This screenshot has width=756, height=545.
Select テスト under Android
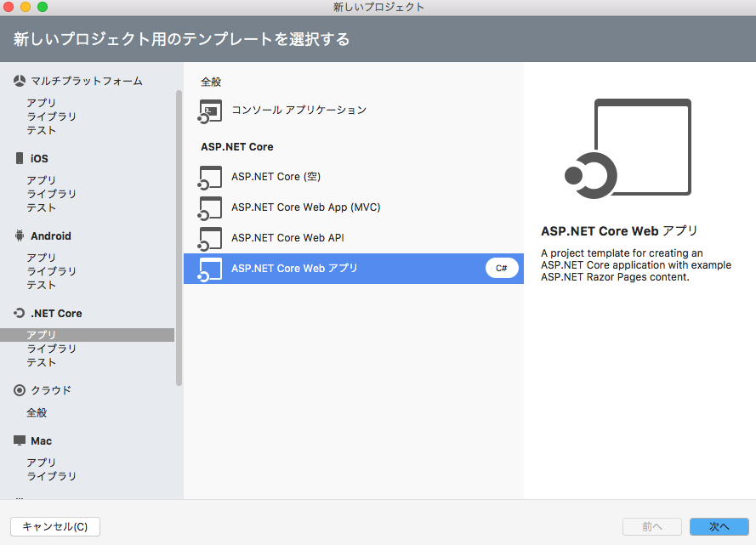pos(41,286)
